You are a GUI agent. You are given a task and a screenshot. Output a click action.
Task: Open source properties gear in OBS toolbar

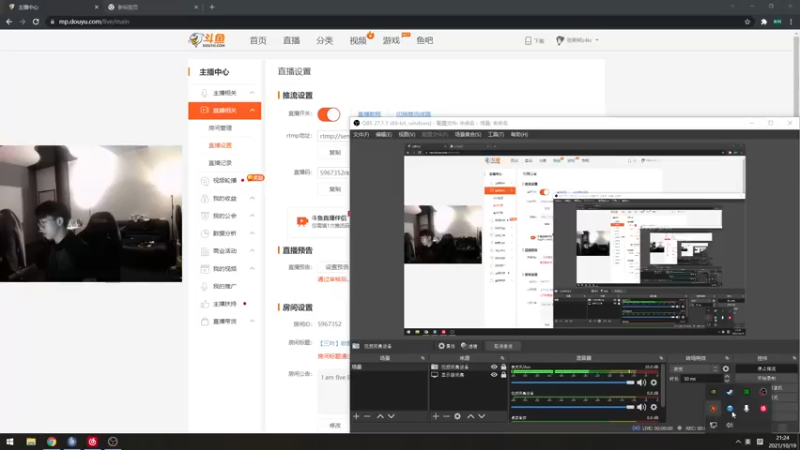(446, 346)
